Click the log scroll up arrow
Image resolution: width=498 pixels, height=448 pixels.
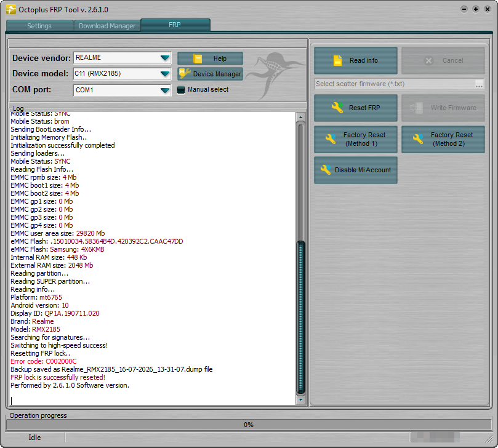[x=300, y=117]
